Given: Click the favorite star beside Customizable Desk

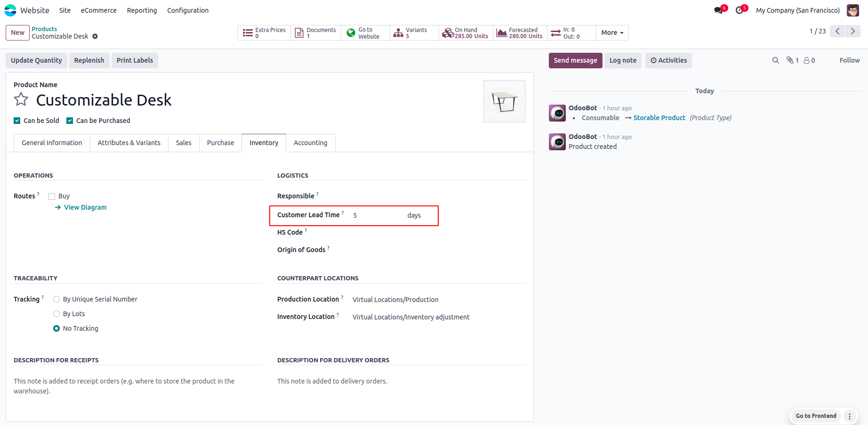Looking at the screenshot, I should coord(21,99).
